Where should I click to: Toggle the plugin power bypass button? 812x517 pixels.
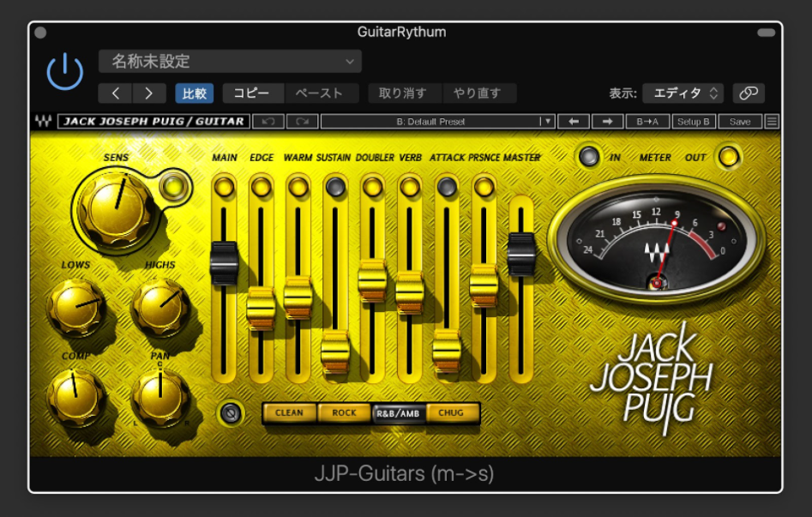pos(64,71)
